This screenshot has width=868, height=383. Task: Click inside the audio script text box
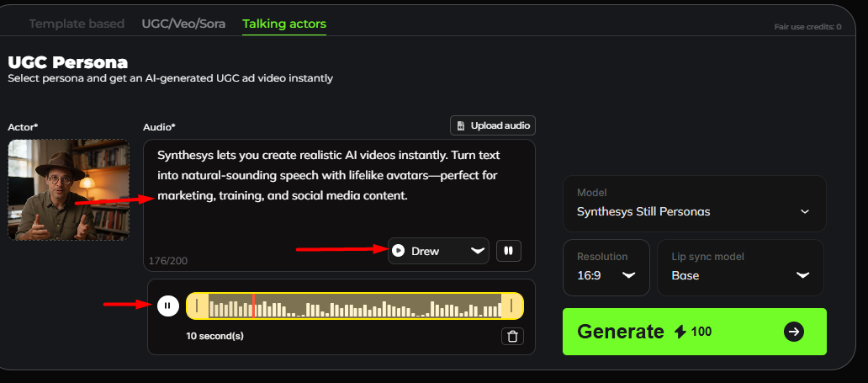(x=339, y=205)
